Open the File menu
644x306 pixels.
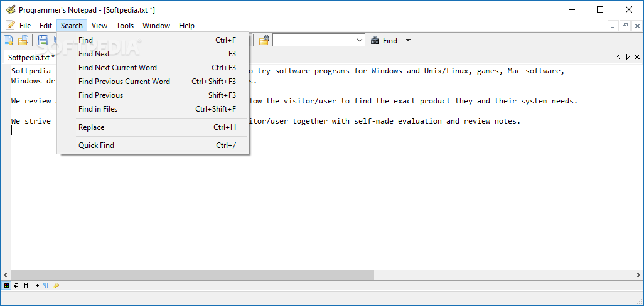pyautogui.click(x=25, y=26)
